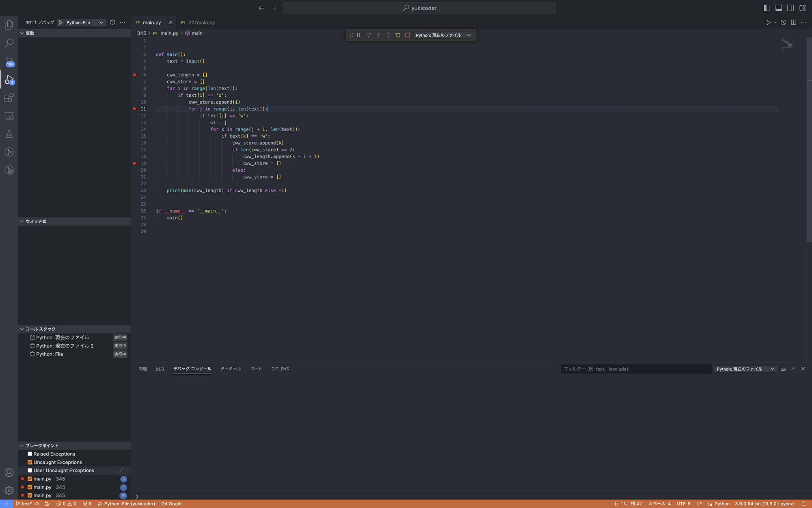Screen dimensions: 812x508
Task: Click the Restart icon in the debug toolbar
Action: 397,35
